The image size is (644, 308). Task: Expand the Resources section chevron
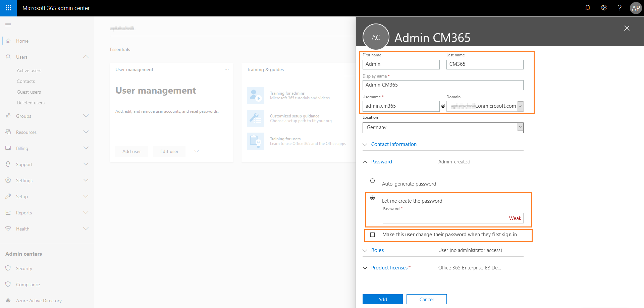click(x=86, y=132)
